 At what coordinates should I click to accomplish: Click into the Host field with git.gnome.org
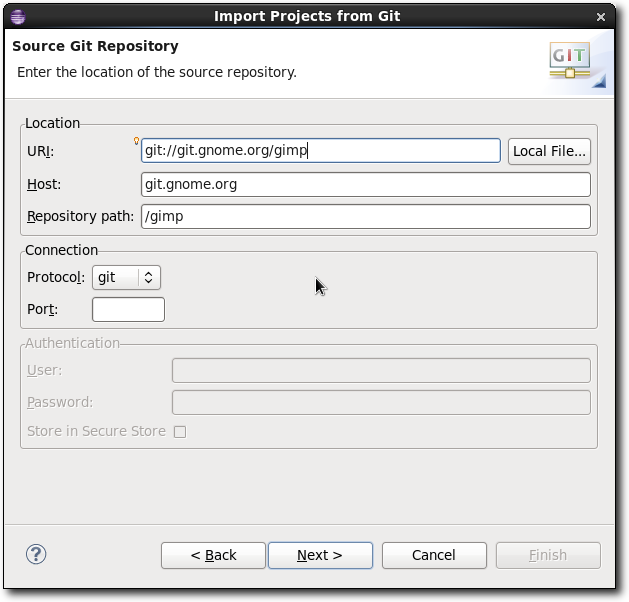(x=365, y=184)
